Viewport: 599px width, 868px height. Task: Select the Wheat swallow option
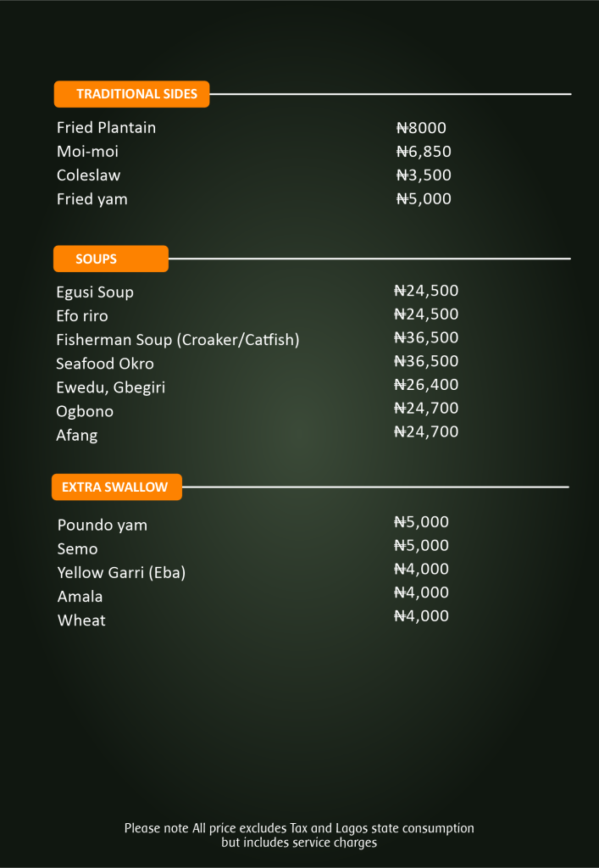tap(81, 620)
